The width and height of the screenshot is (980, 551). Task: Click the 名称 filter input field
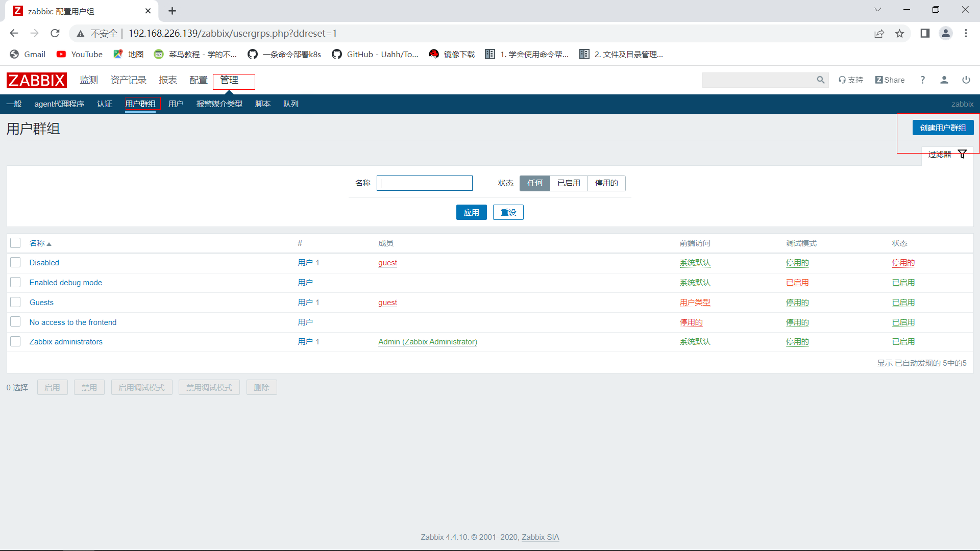[424, 183]
